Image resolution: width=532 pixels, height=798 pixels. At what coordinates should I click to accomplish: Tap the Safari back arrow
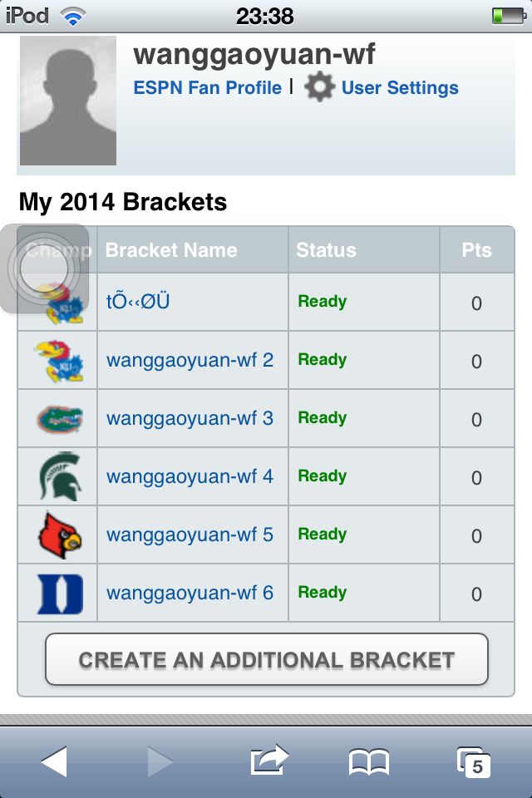tap(54, 761)
